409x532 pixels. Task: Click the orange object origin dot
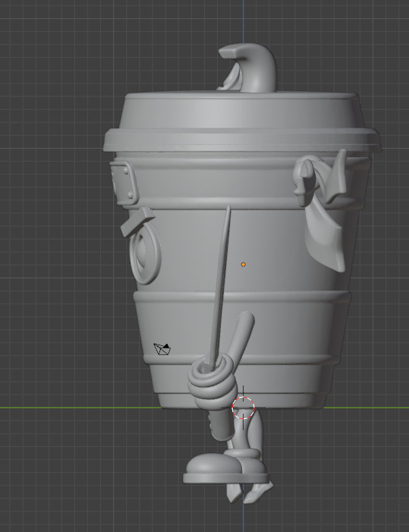243,264
